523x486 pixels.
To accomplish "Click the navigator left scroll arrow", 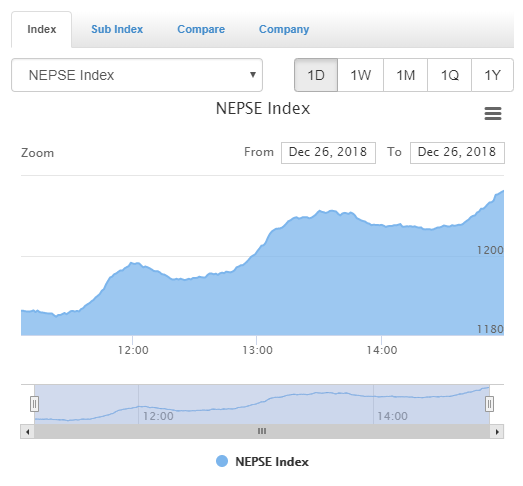I will point(28,432).
